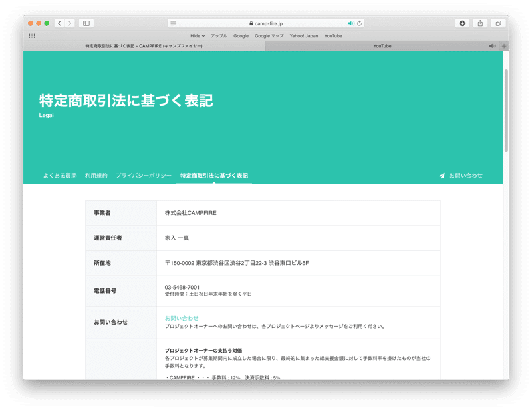
Task: Click the 〒150-0002 address text
Action: tap(237, 263)
